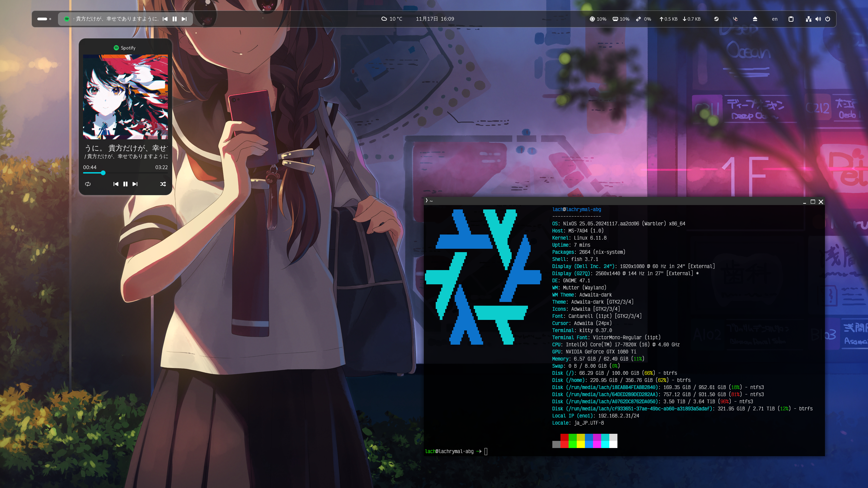
Task: Toggle repeat mode in Spotify widget
Action: [x=88, y=184]
